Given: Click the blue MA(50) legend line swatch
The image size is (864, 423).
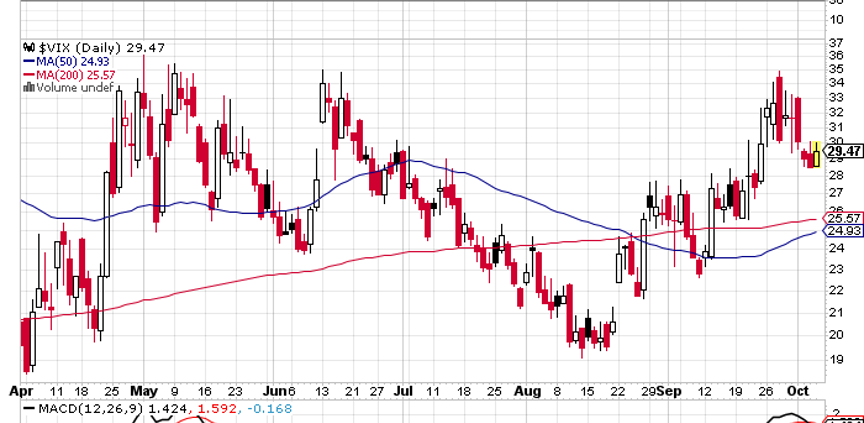Looking at the screenshot, I should coord(27,61).
